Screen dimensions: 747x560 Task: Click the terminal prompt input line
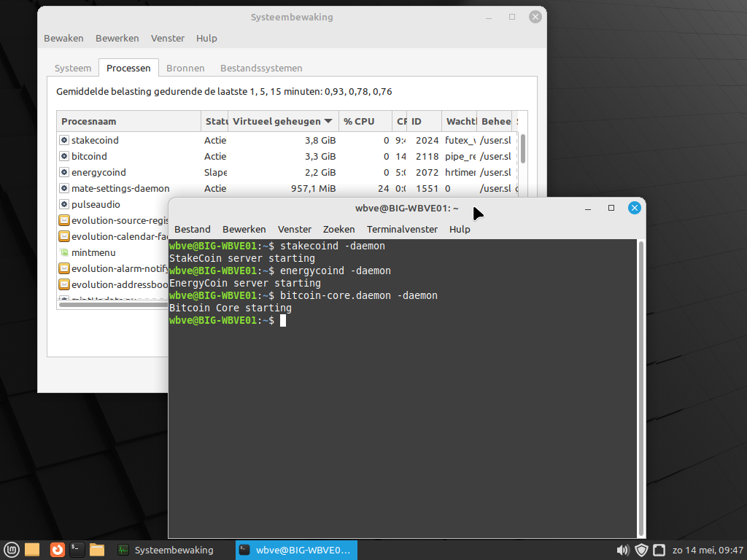(x=403, y=321)
